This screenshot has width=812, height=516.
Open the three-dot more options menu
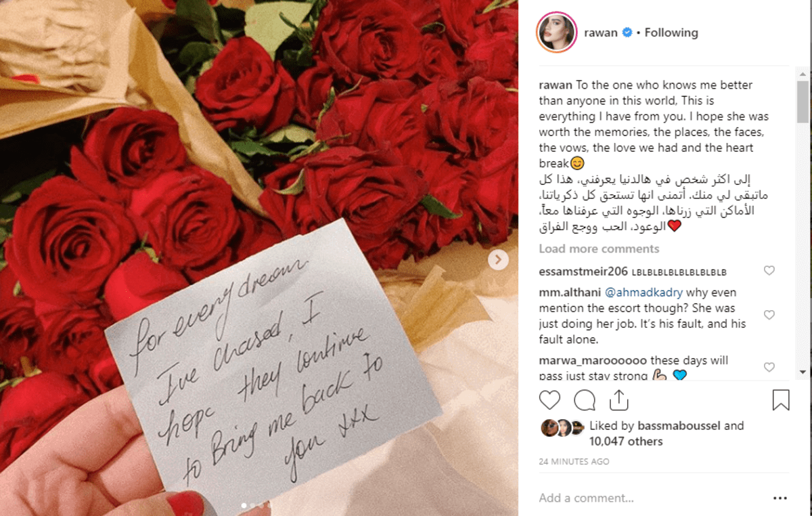click(x=780, y=498)
